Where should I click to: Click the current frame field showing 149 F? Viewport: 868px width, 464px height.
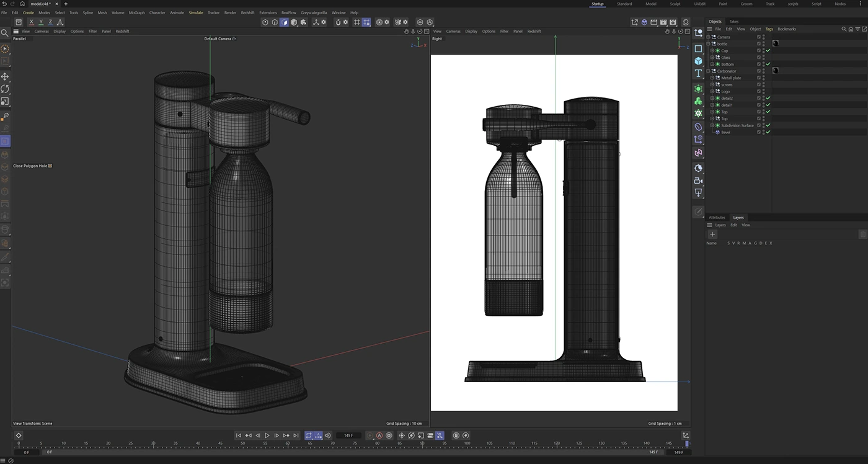348,435
